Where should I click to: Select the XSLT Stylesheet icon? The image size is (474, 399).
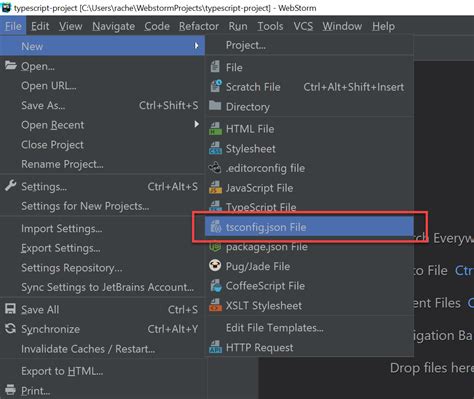tap(215, 305)
